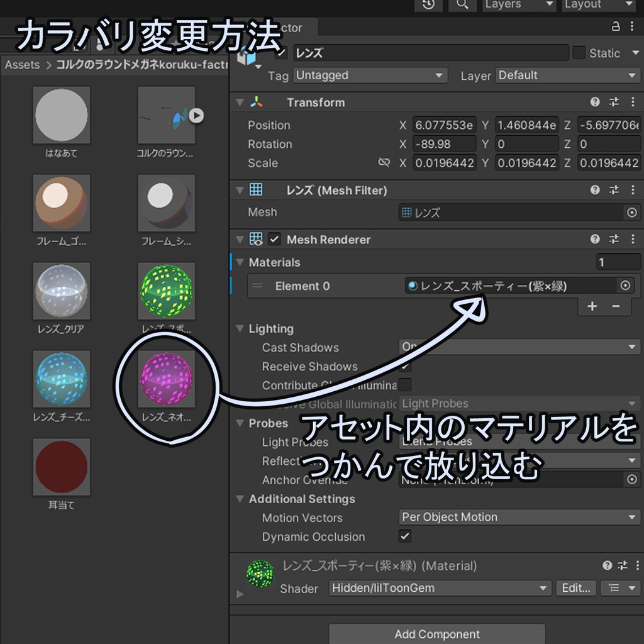The height and width of the screenshot is (644, 644).
Task: Click the Anchor Override object picker icon
Action: (x=633, y=480)
